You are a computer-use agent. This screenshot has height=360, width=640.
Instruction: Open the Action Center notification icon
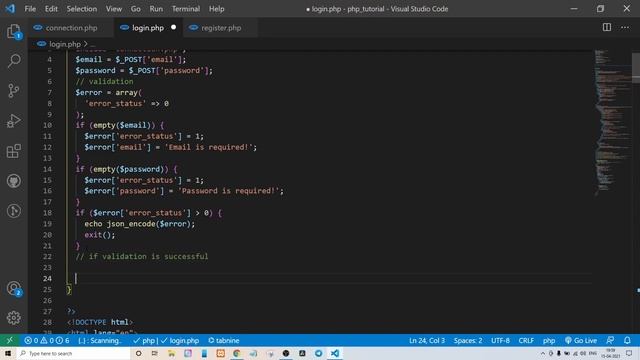pos(629,353)
